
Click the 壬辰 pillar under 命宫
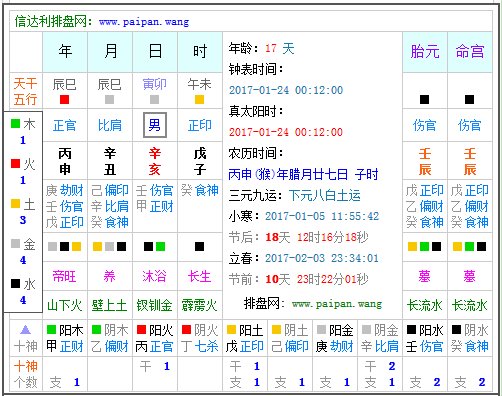click(x=470, y=161)
